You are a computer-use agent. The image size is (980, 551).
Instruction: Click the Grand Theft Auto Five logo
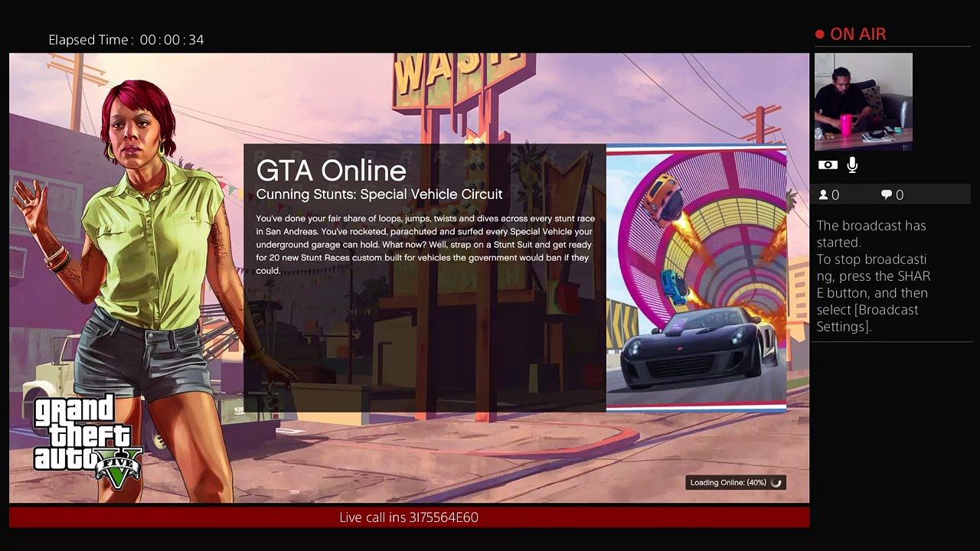pyautogui.click(x=87, y=442)
